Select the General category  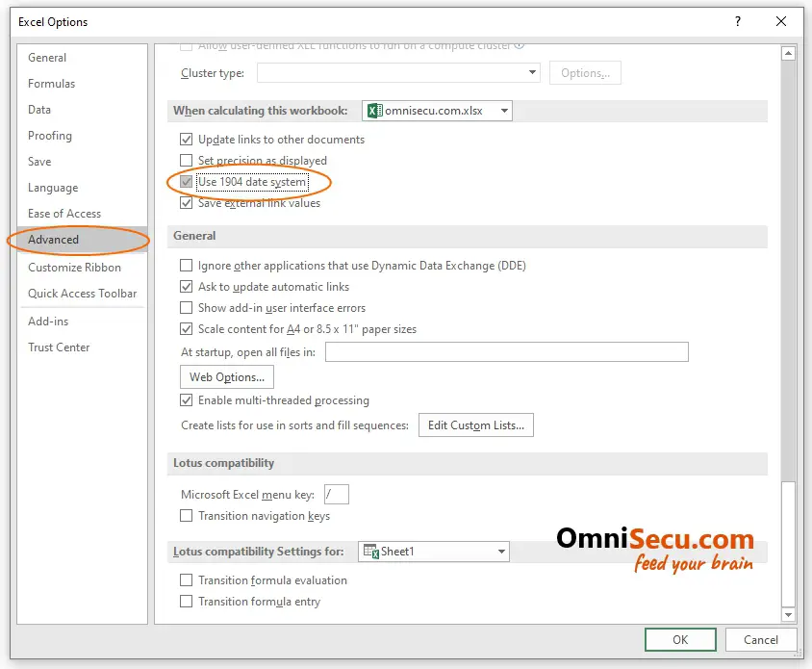click(82, 58)
